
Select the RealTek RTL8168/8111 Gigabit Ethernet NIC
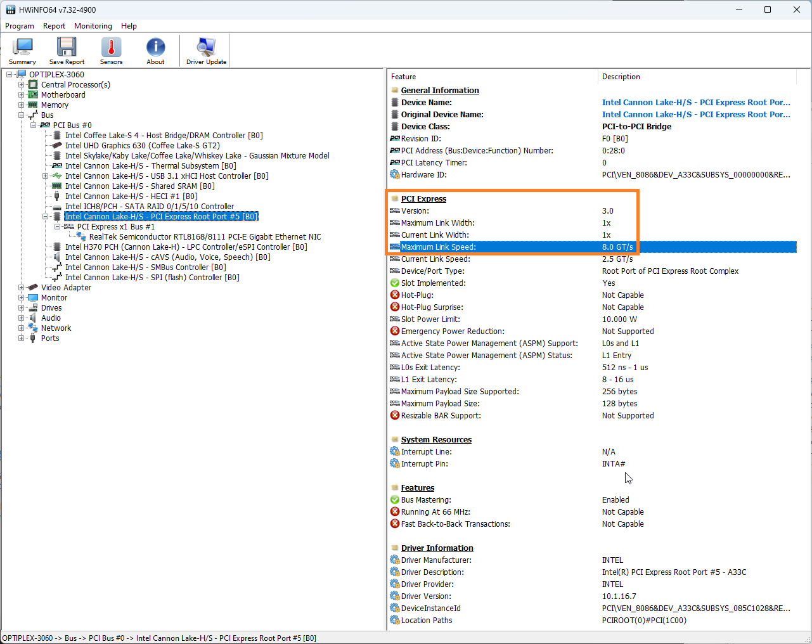coord(205,236)
